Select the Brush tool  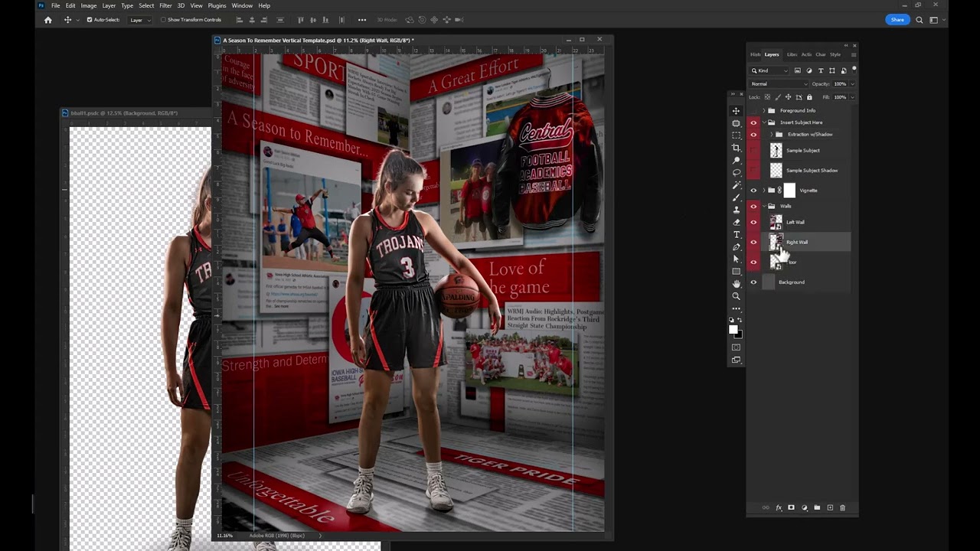[736, 197]
